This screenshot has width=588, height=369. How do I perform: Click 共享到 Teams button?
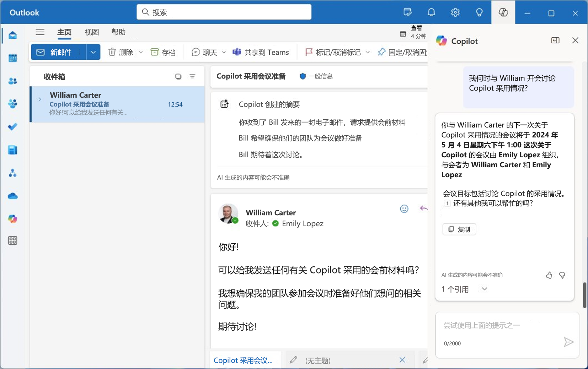(x=261, y=52)
